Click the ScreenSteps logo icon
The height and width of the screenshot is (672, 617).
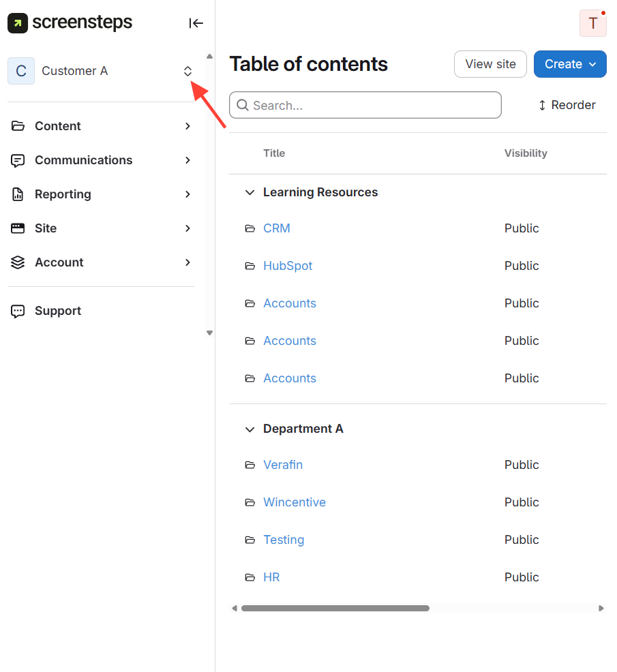pyautogui.click(x=18, y=23)
